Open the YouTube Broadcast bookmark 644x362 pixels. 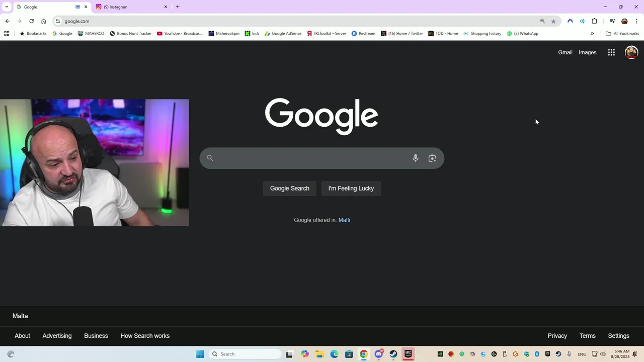click(180, 34)
